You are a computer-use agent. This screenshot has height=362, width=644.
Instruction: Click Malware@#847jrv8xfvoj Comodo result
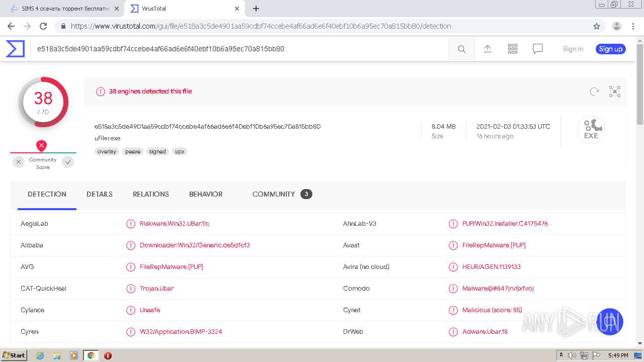pos(498,288)
